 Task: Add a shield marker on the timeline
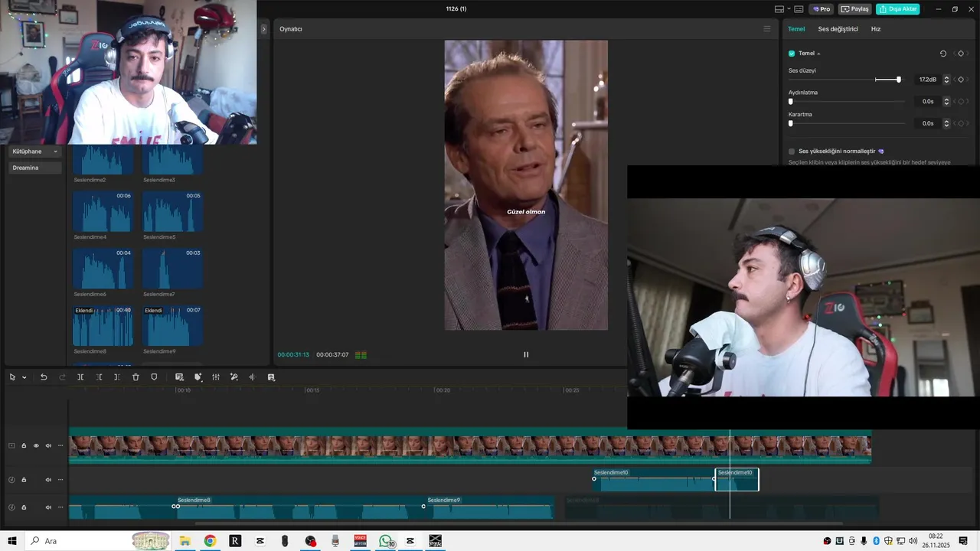click(154, 377)
